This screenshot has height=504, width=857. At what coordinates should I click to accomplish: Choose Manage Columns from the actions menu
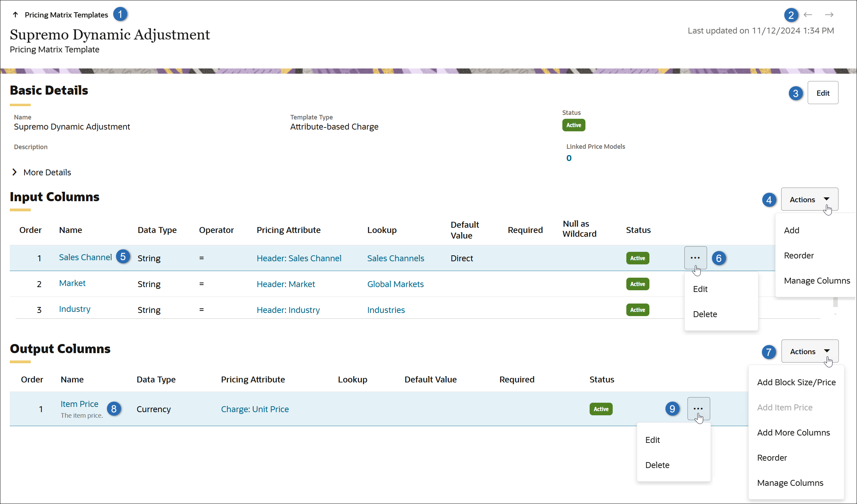point(817,280)
